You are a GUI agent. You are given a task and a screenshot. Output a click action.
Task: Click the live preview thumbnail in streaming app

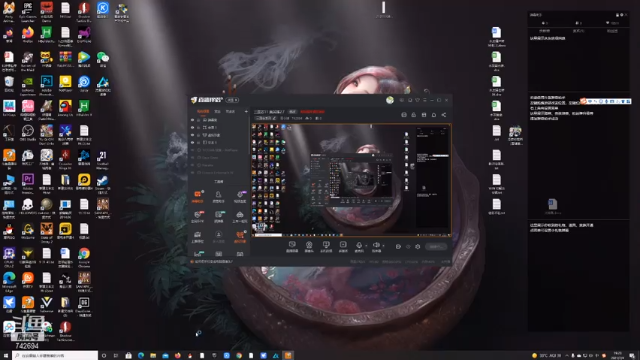[351, 180]
